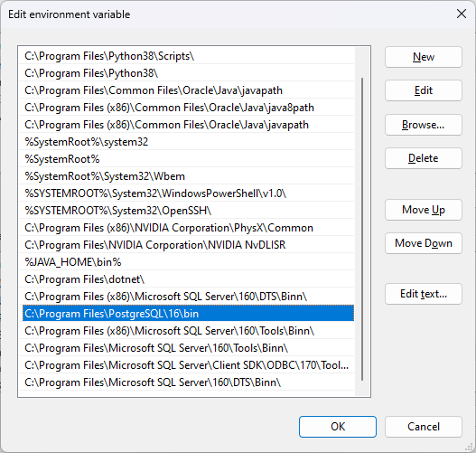Select the NVIDIA PhysX\Common path
The width and height of the screenshot is (476, 453).
(188, 228)
